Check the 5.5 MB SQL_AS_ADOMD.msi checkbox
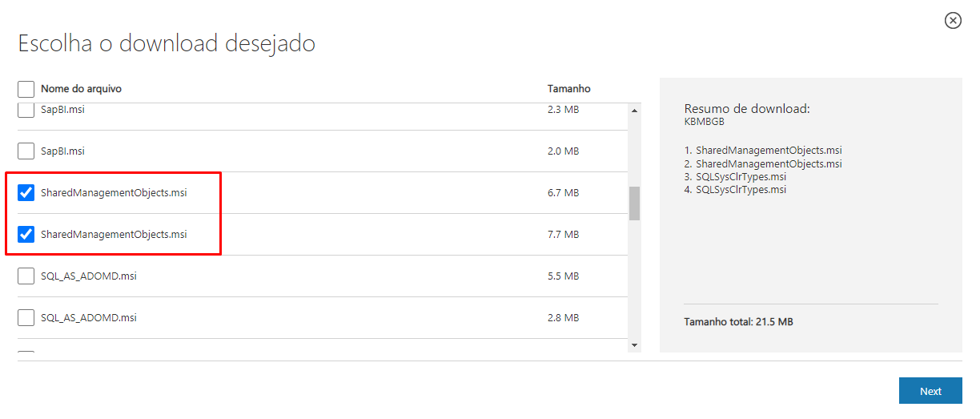This screenshot has width=980, height=419. point(26,276)
